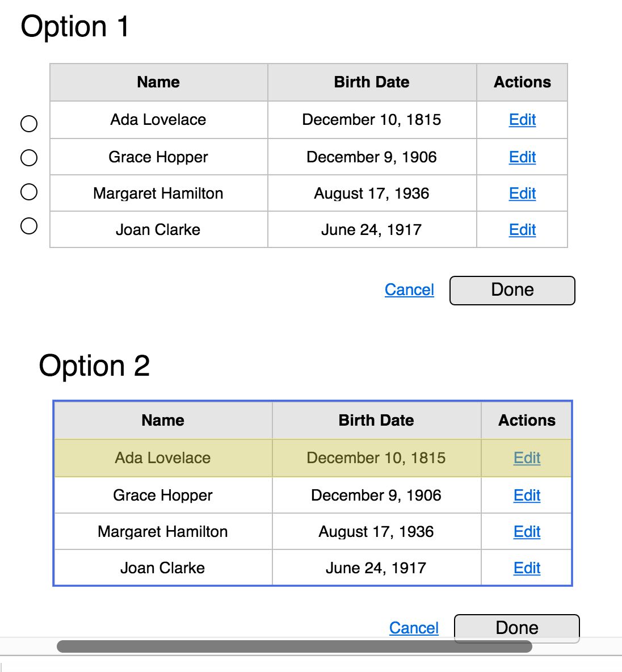Click Cancel link under Option 2 table
Viewport: 622px width, 672px height.
(414, 628)
